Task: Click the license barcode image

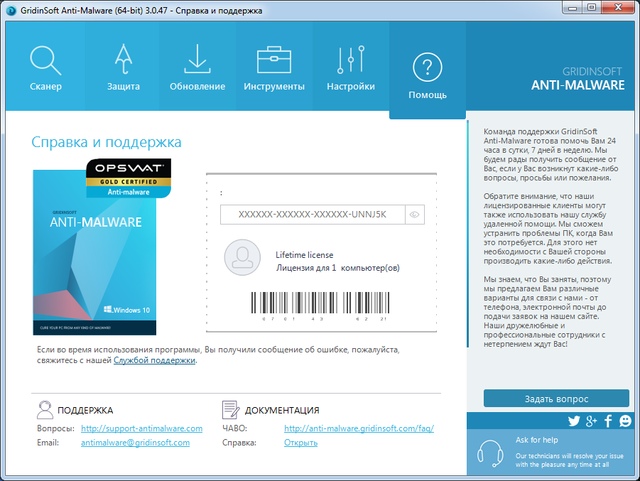Action: pyautogui.click(x=320, y=306)
